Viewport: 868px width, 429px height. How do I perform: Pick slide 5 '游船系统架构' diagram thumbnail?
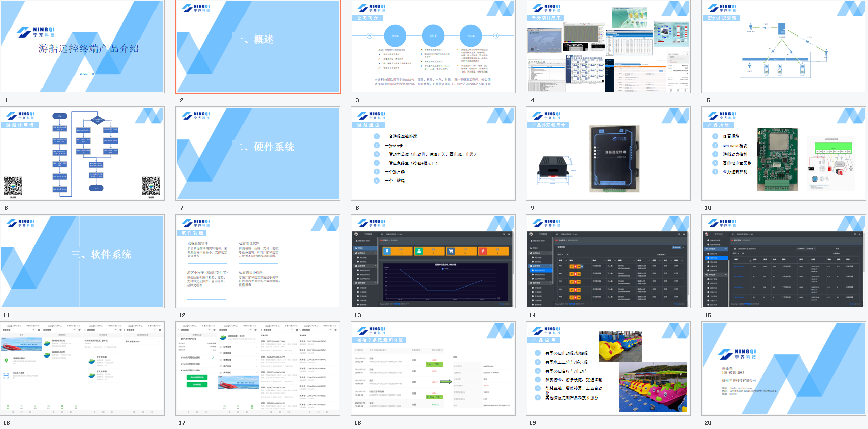pos(784,47)
